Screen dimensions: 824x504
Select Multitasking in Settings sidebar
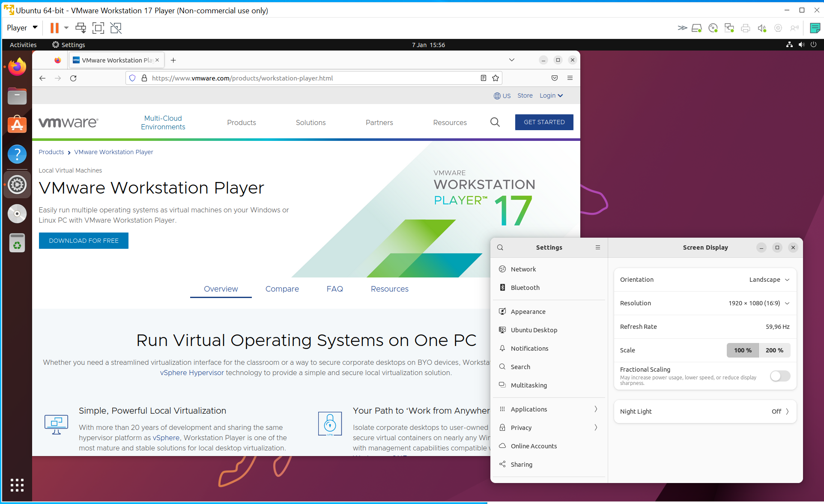pyautogui.click(x=549, y=385)
